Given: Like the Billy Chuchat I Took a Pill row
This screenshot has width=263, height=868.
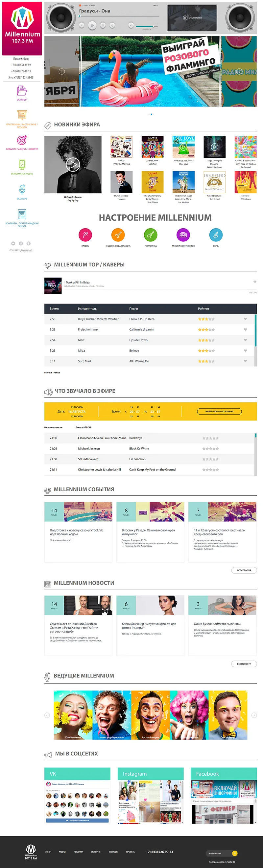Looking at the screenshot, I should (245, 319).
